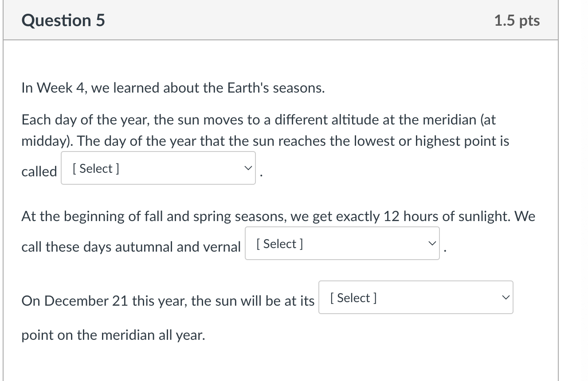
Task: Click the word "called" before the first dropdown
Action: [x=39, y=171]
